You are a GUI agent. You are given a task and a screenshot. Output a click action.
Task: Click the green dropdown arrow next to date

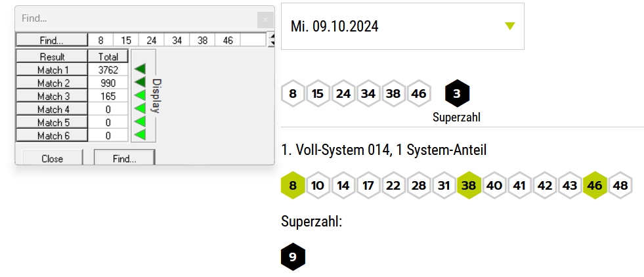509,26
